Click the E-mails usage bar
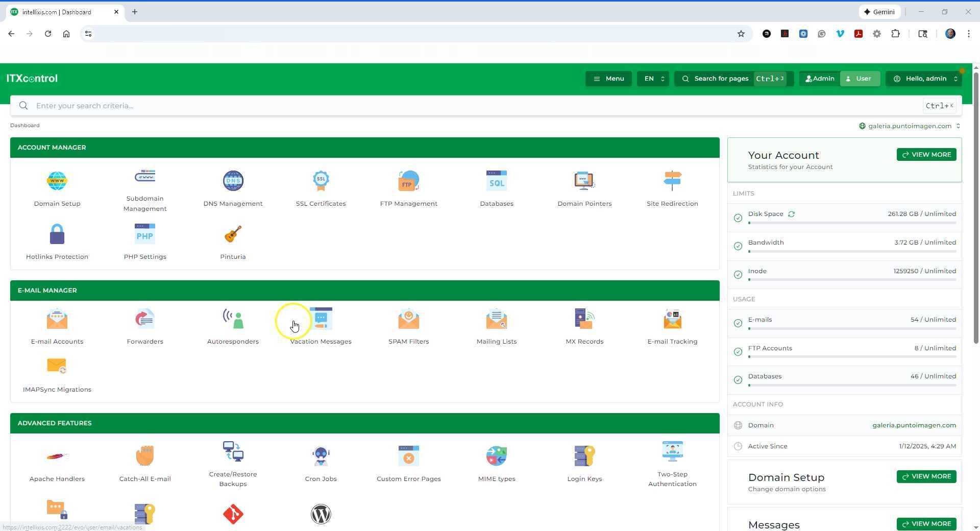 pos(852,329)
